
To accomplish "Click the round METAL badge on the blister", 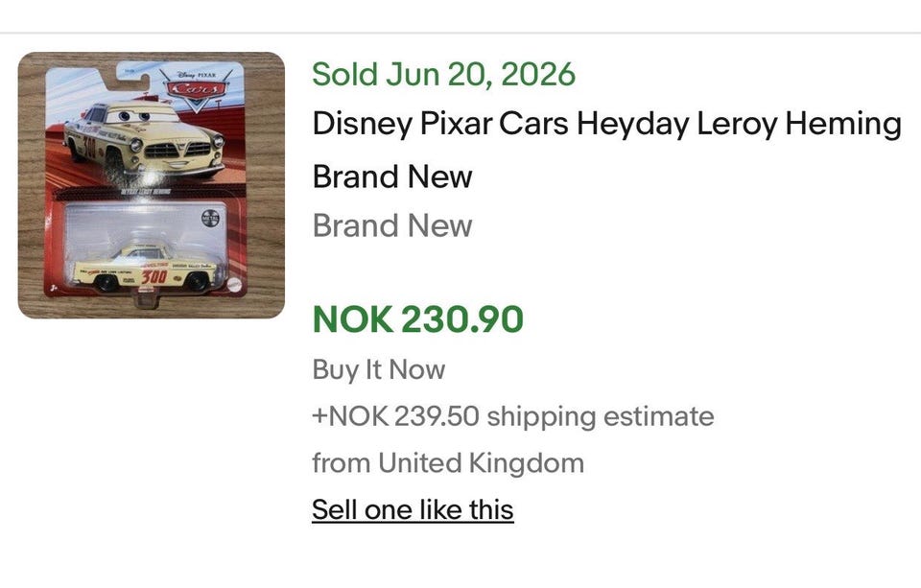I will (210, 218).
